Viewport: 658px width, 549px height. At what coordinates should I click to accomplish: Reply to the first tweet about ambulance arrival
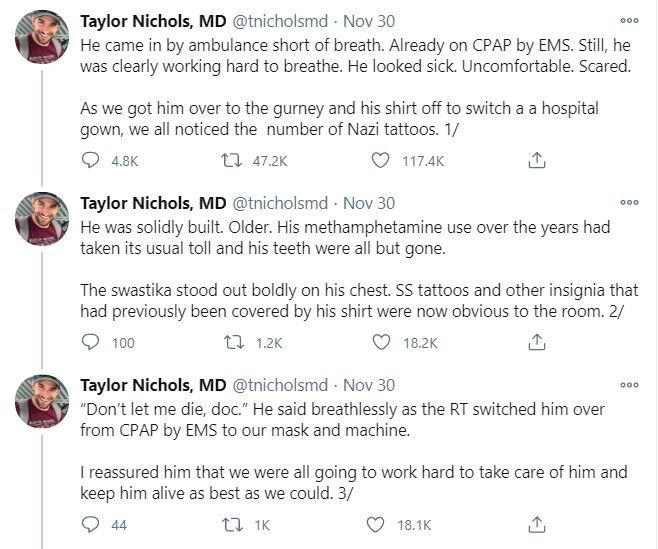pos(91,160)
